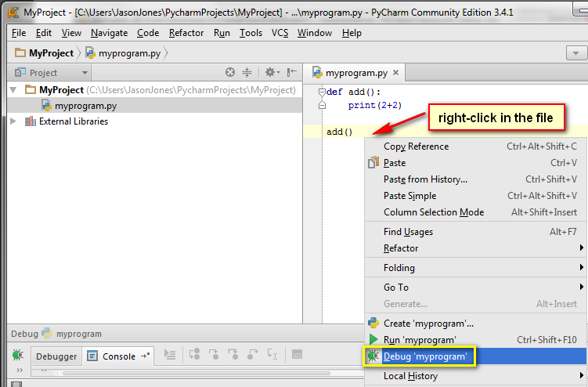Close the myprogram.py editor tab
The height and width of the screenshot is (387, 588).
pyautogui.click(x=395, y=72)
